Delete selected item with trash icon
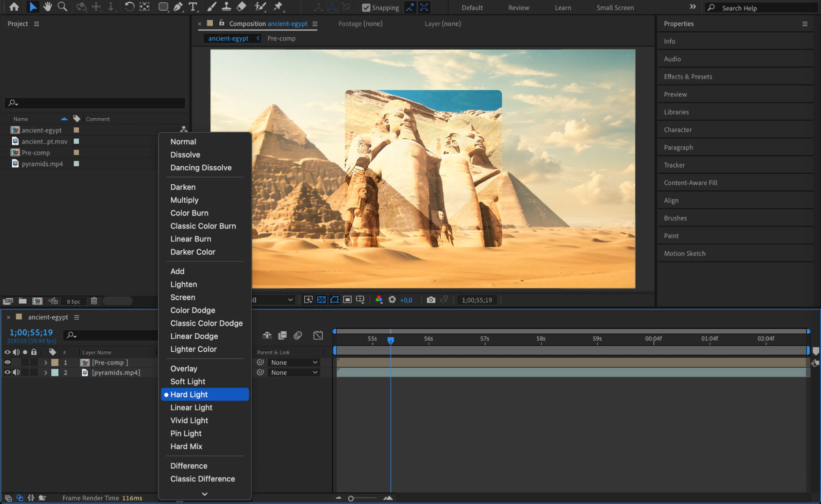The height and width of the screenshot is (504, 821). (x=94, y=301)
